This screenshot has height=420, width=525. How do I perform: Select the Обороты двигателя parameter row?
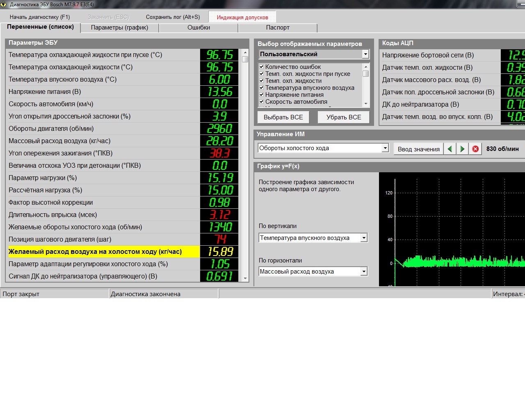point(103,129)
